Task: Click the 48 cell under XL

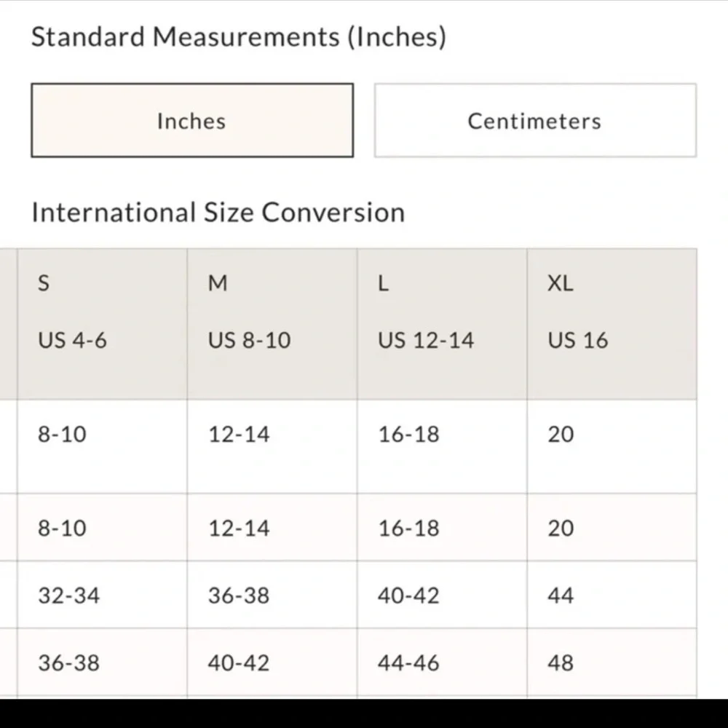Action: pos(612,663)
